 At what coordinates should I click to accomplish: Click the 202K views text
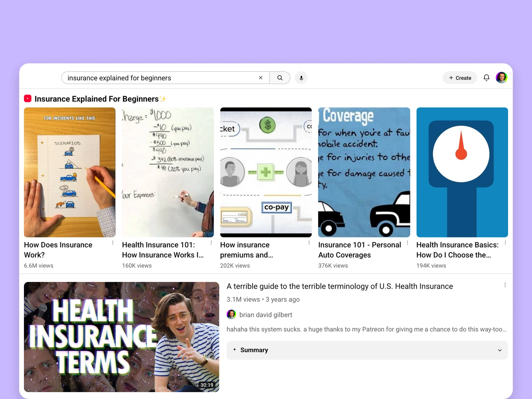tap(235, 266)
